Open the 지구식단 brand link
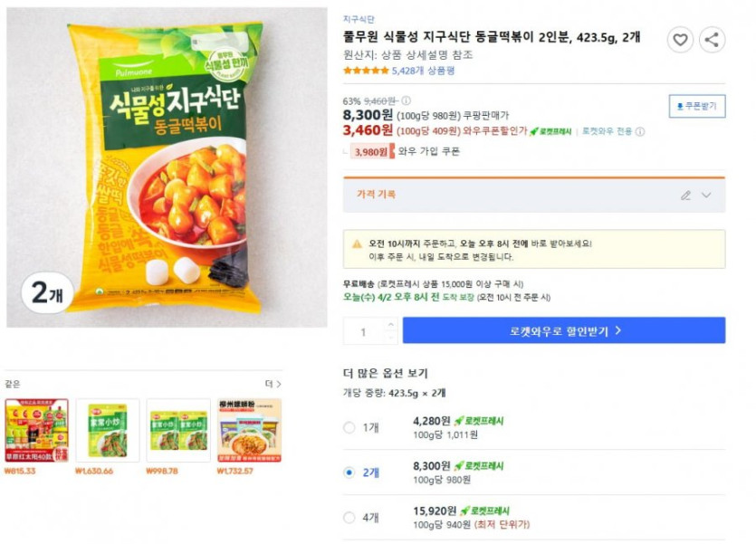The width and height of the screenshot is (756, 544). coord(359,19)
